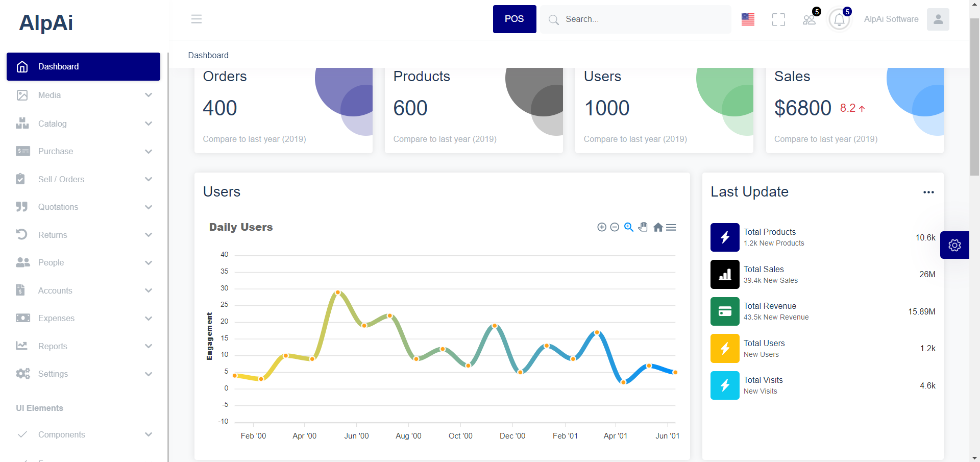
Task: Focus the Search input field
Action: point(636,19)
